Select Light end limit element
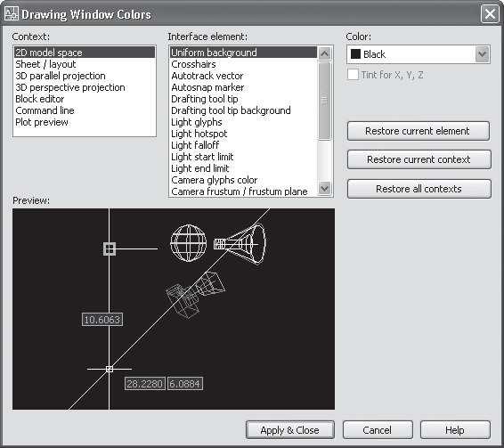 point(243,168)
